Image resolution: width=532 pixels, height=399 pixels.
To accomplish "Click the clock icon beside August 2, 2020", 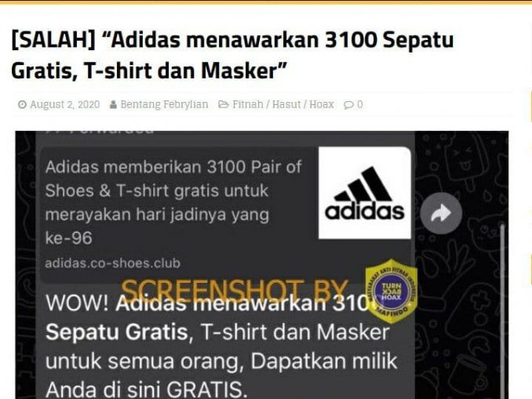I will pyautogui.click(x=22, y=104).
